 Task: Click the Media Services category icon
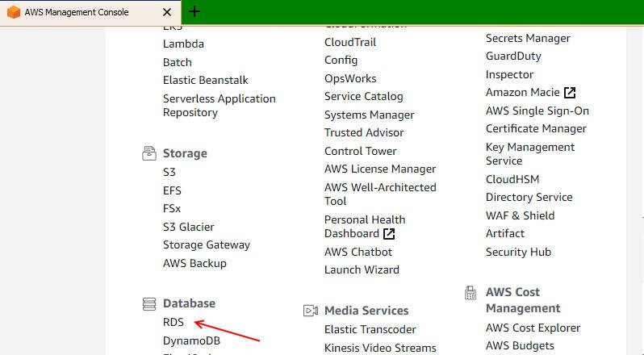[311, 311]
